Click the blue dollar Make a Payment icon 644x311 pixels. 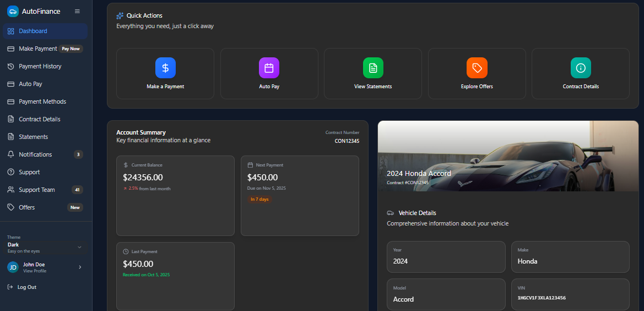pyautogui.click(x=165, y=68)
